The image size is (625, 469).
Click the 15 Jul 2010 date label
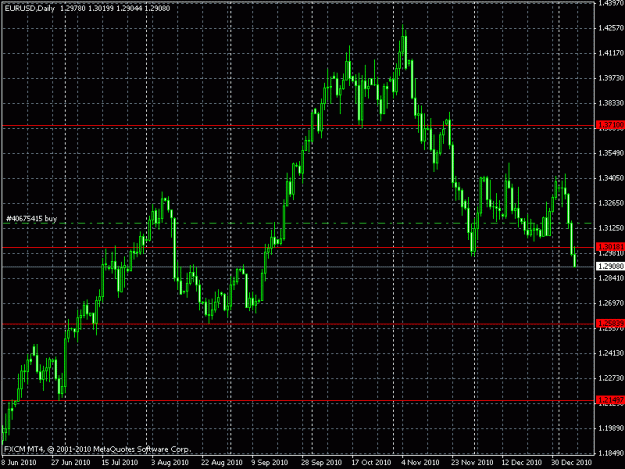120,463
